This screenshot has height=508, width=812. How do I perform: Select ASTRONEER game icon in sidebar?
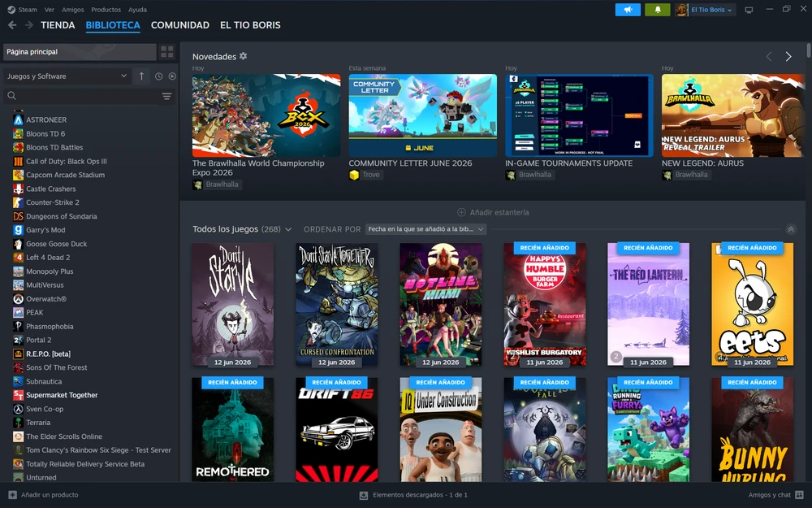(x=18, y=119)
